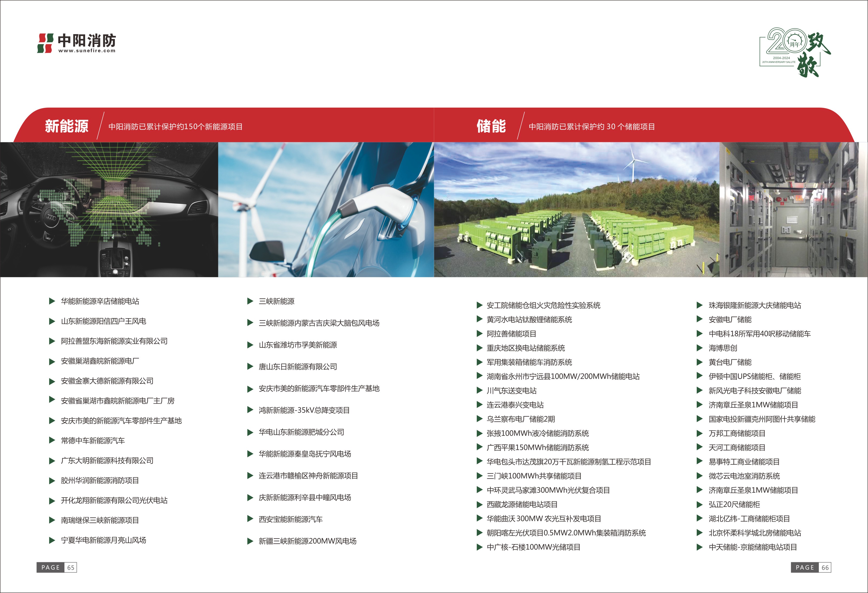
Task: Click the arrow bullet beside 宁夏华电新能源月亮山风场
Action: (x=52, y=540)
